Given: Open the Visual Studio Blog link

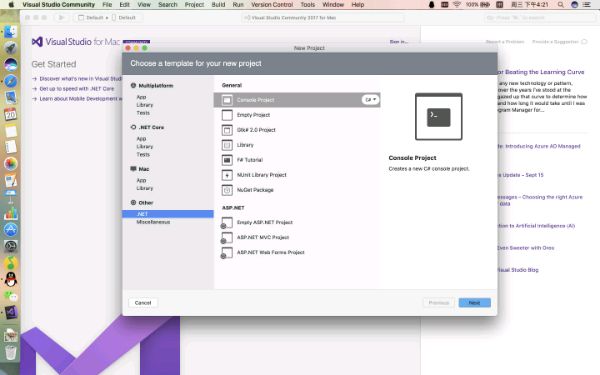Looking at the screenshot, I should click(518, 270).
